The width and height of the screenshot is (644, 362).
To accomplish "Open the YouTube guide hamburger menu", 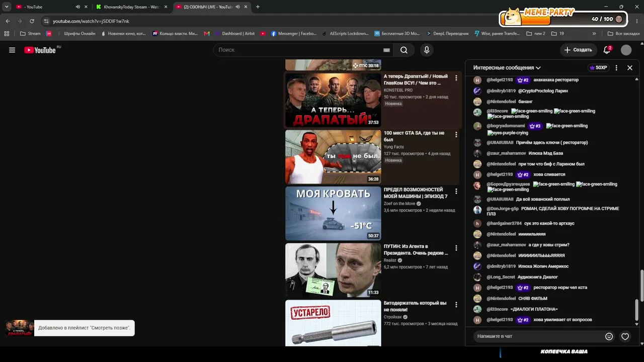I will (x=12, y=50).
